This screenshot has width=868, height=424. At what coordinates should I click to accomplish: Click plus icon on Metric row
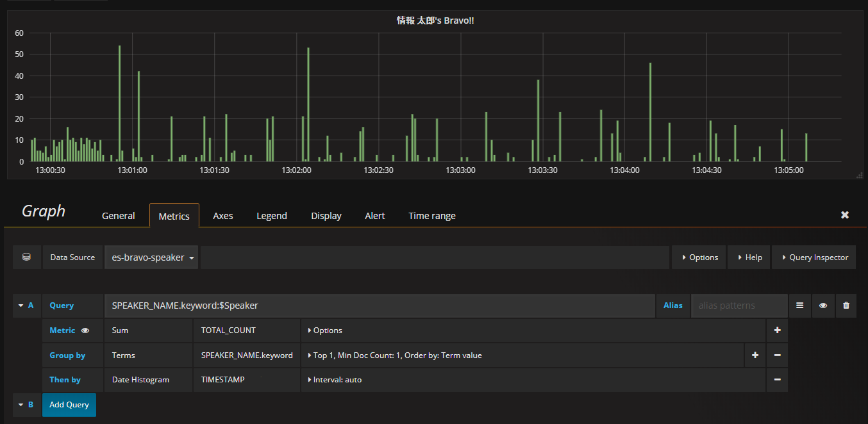[777, 330]
